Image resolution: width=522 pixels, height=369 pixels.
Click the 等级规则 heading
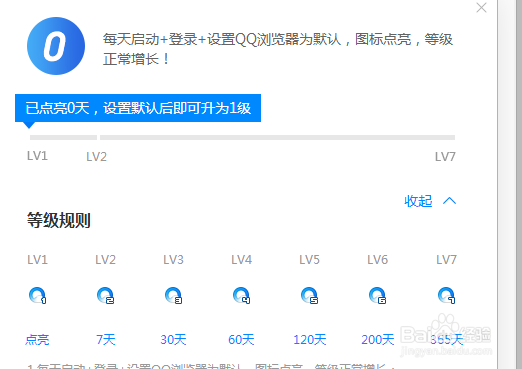pos(59,220)
